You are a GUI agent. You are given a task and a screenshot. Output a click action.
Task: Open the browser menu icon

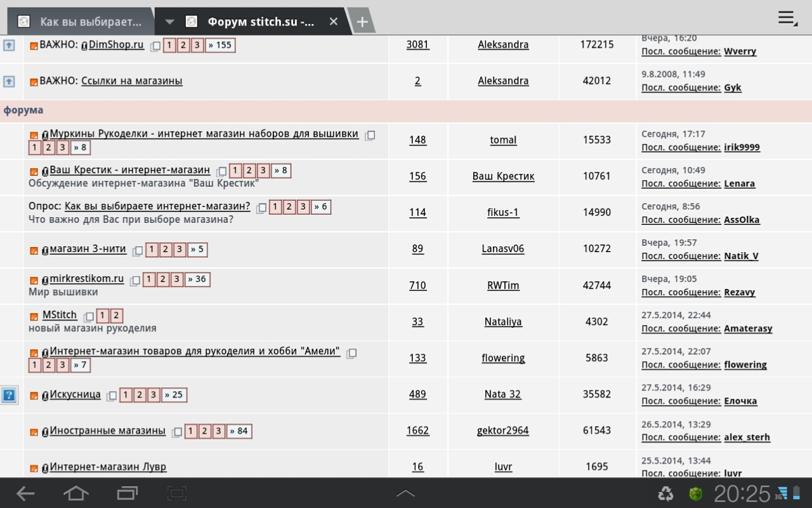pyautogui.click(x=787, y=18)
